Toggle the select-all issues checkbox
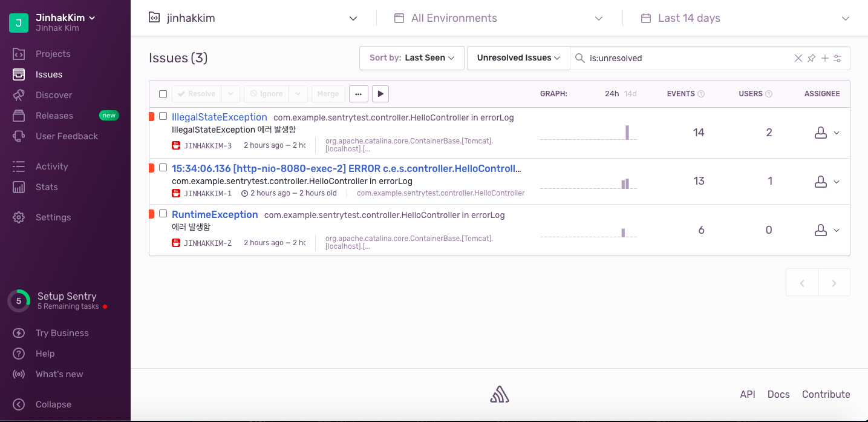The image size is (868, 422). 163,94
